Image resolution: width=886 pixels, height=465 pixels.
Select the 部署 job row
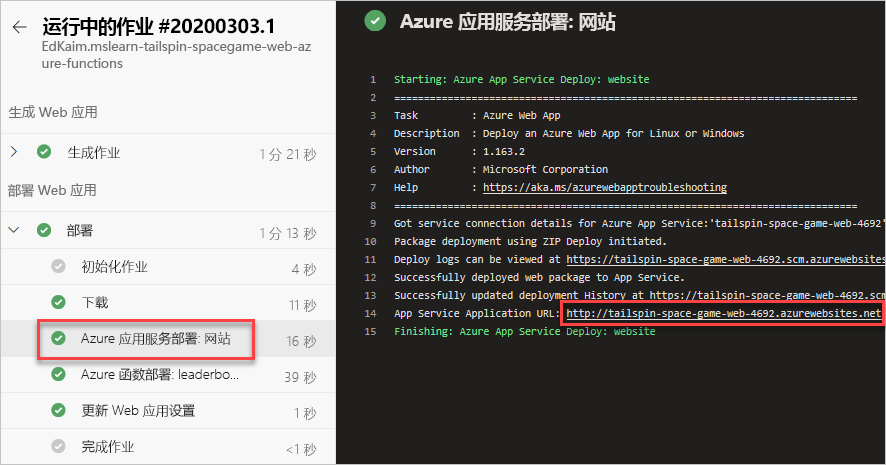(168, 231)
